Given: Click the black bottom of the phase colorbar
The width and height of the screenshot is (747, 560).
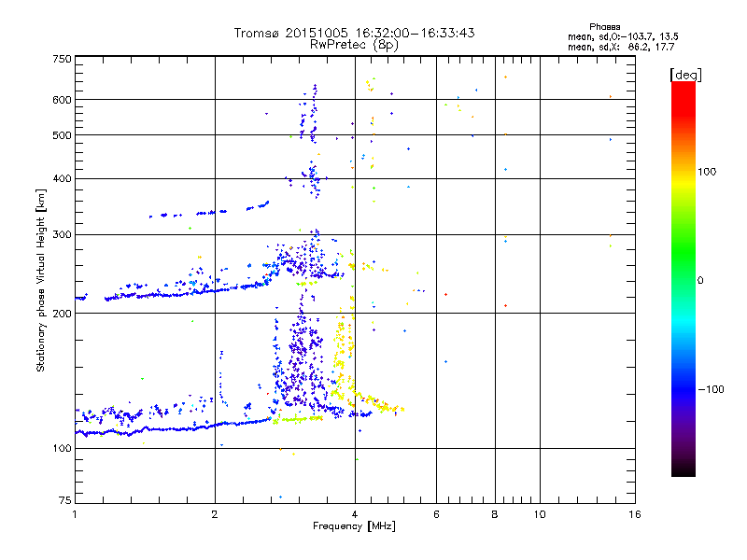Looking at the screenshot, I should click(x=684, y=469).
